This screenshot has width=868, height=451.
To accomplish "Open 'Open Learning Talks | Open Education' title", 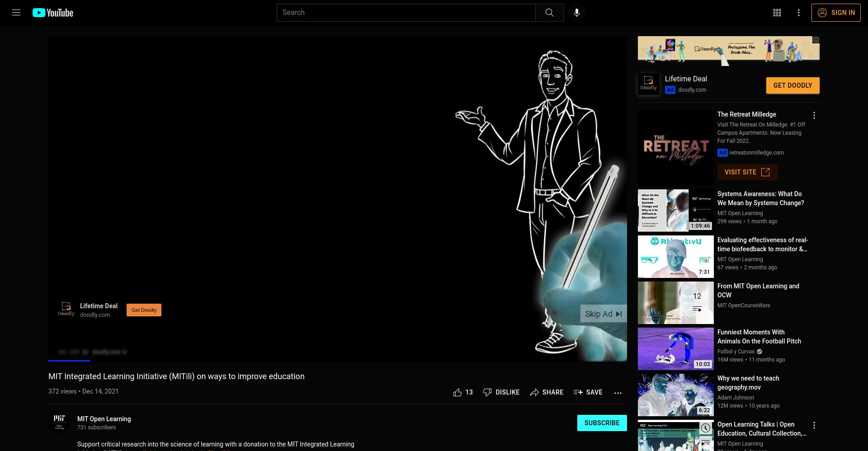I will click(762, 429).
